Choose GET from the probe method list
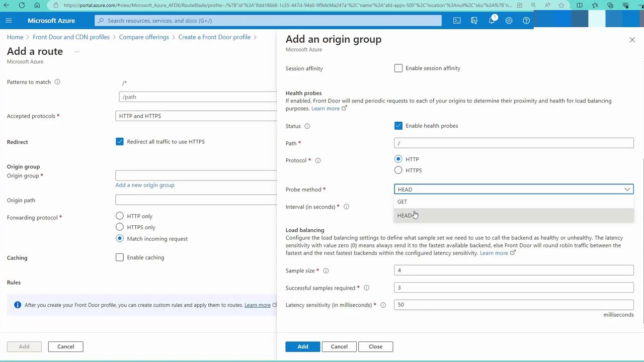This screenshot has width=644, height=362. pyautogui.click(x=403, y=202)
